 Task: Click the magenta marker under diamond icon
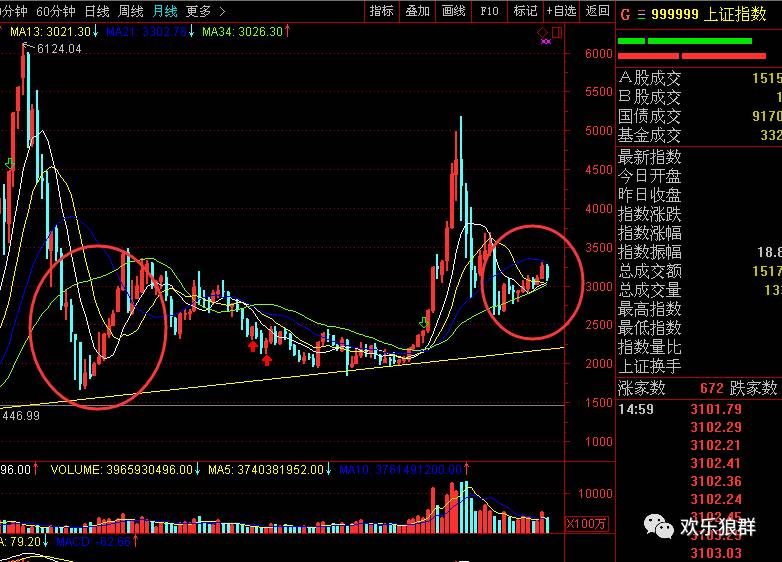pyautogui.click(x=545, y=42)
